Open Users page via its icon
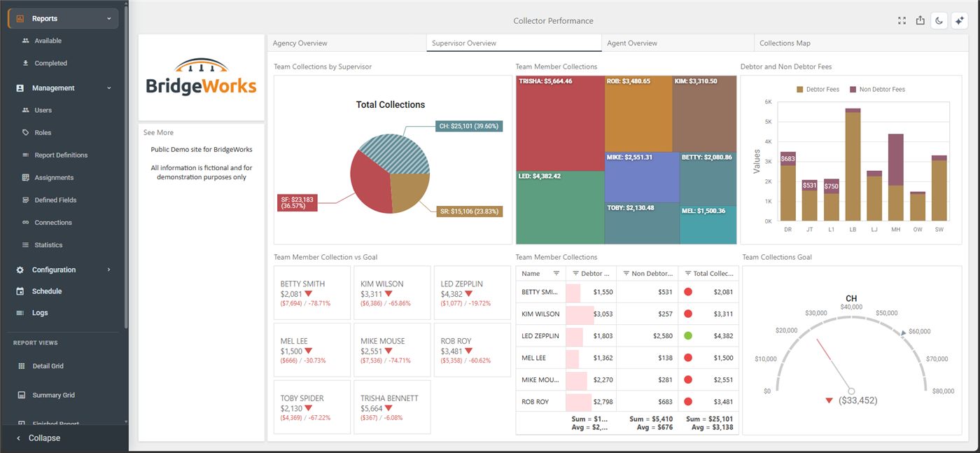The image size is (980, 453). (x=26, y=110)
